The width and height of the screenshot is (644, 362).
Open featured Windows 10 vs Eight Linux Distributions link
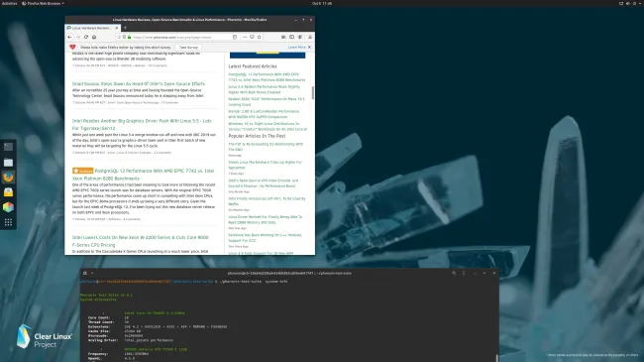tap(268, 126)
